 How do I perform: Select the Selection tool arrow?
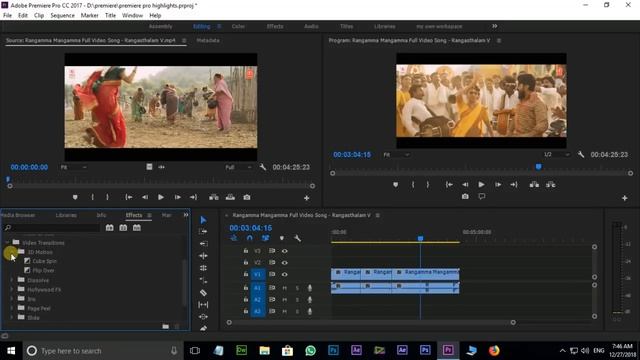(203, 220)
